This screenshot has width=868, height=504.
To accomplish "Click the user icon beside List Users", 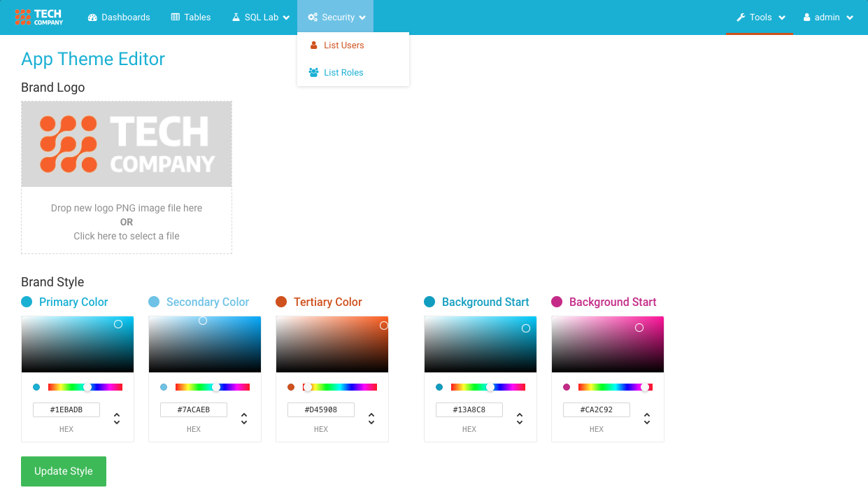I will tap(313, 45).
